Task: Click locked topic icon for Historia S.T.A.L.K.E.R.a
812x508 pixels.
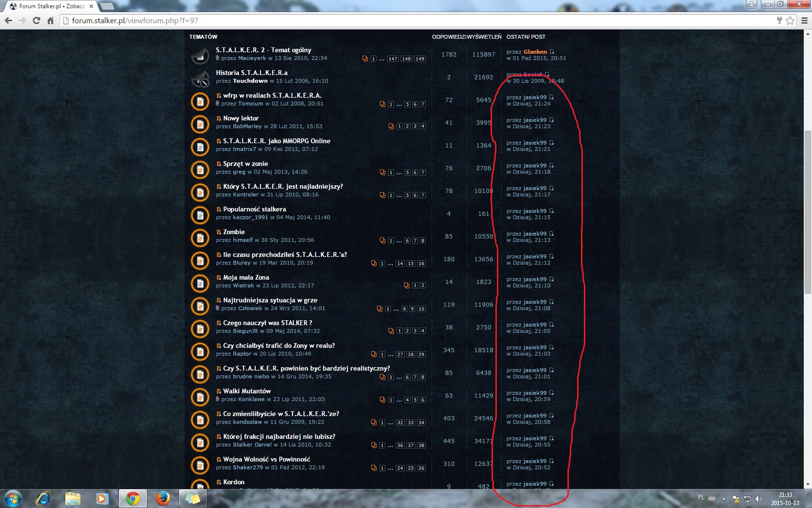Action: point(200,79)
